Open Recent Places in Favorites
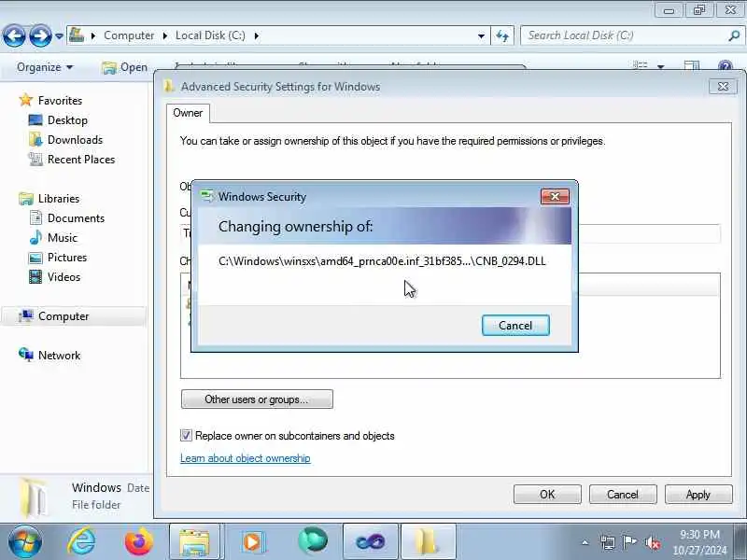This screenshot has height=560, width=747. pos(81,159)
